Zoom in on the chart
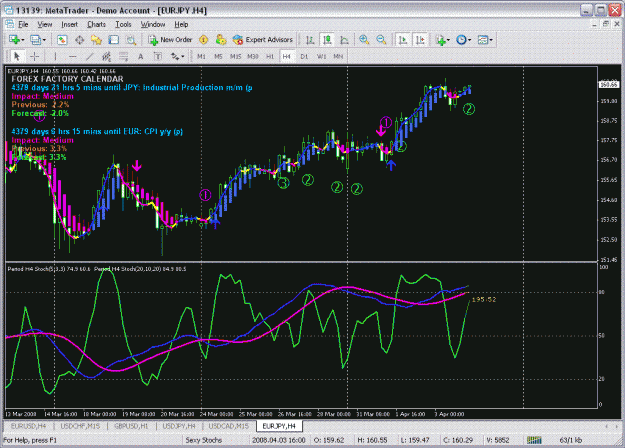This screenshot has height=448, width=625. (364, 40)
